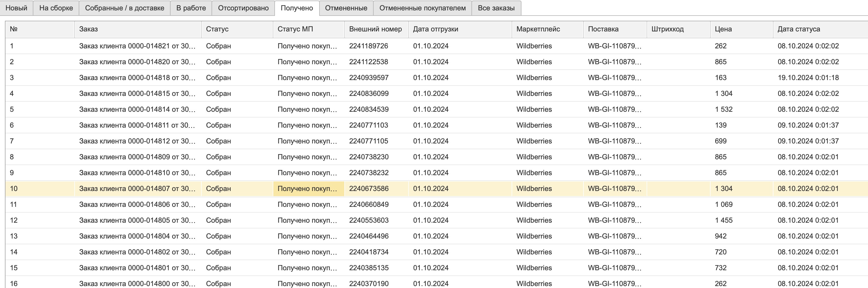Open the Собранные / в доставке tab
Viewport: 868px width, 288px height.
125,8
